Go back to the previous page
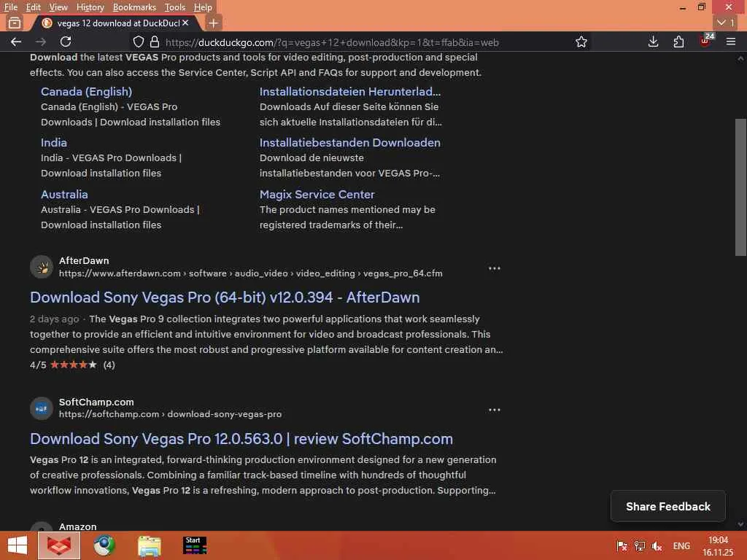 [x=16, y=42]
